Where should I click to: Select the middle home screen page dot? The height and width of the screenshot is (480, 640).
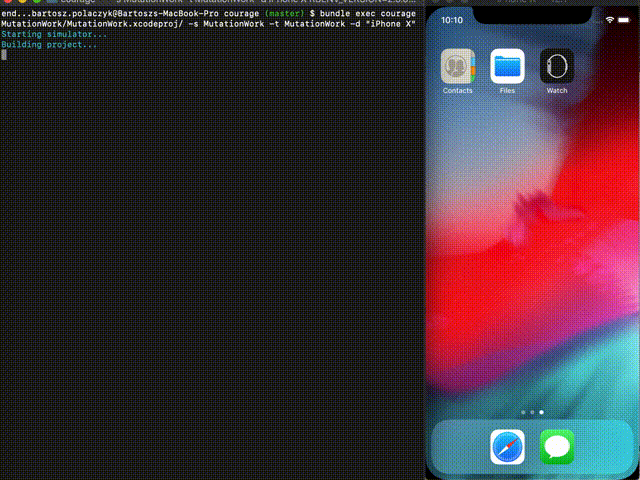(x=532, y=412)
